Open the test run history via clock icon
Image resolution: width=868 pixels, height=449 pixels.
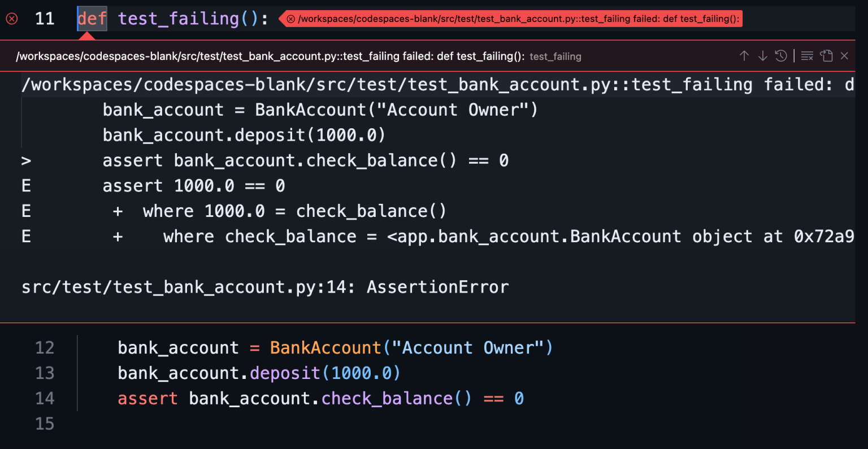point(781,55)
